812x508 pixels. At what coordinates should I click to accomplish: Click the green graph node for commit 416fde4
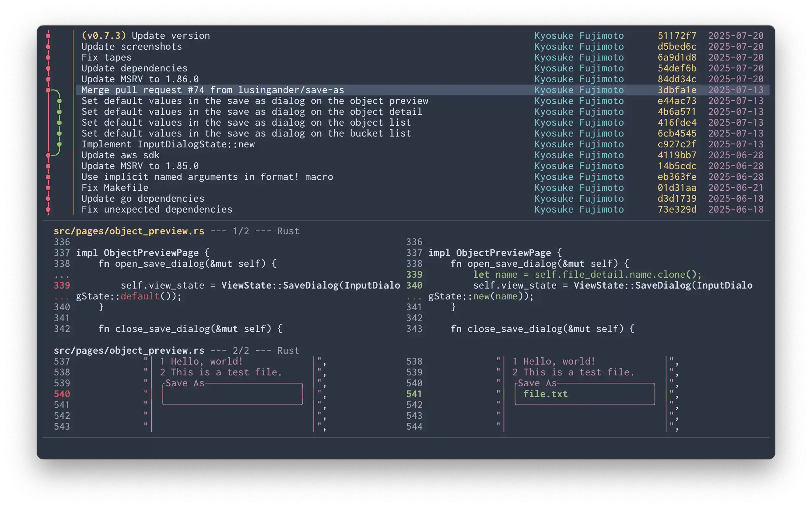(59, 123)
